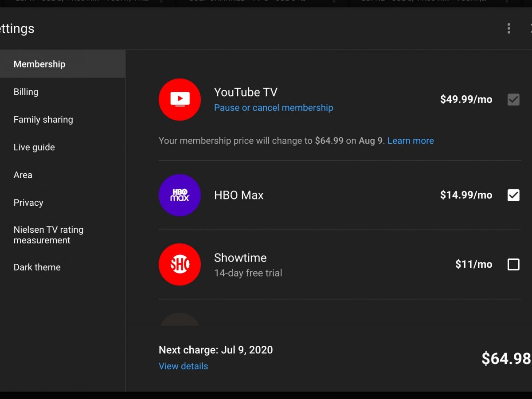
Task: Click the YouTube TV logo icon
Action: tap(180, 100)
